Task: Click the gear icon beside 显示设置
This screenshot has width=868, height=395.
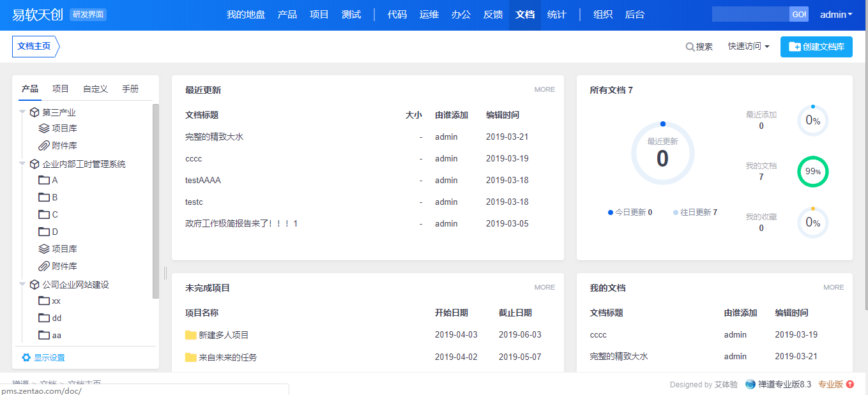Action: coord(26,357)
